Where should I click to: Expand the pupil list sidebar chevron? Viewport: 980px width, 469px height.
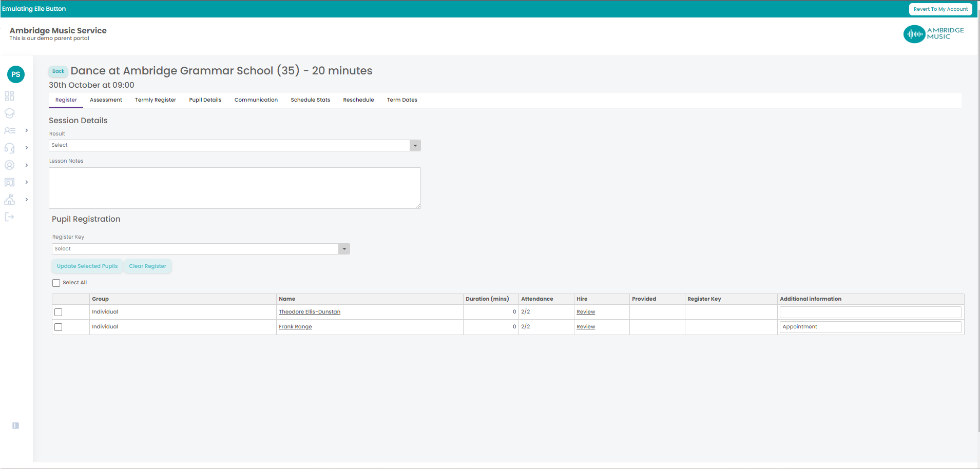(x=27, y=130)
